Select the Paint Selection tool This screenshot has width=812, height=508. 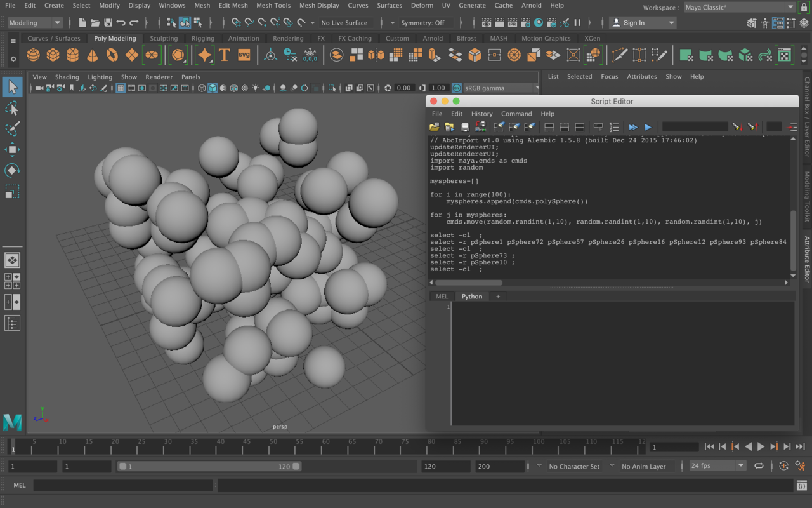[12, 128]
